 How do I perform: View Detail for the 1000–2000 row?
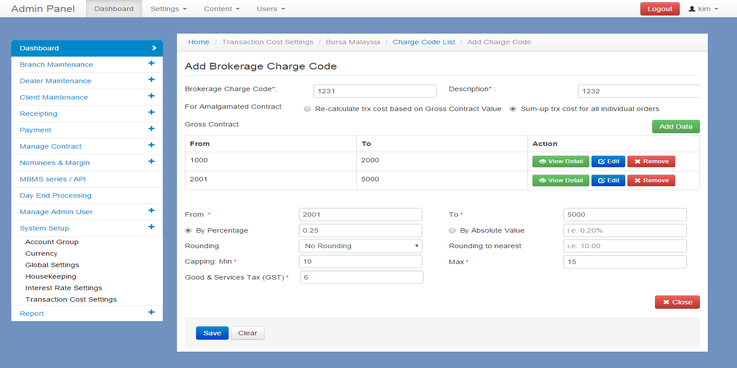pos(561,162)
